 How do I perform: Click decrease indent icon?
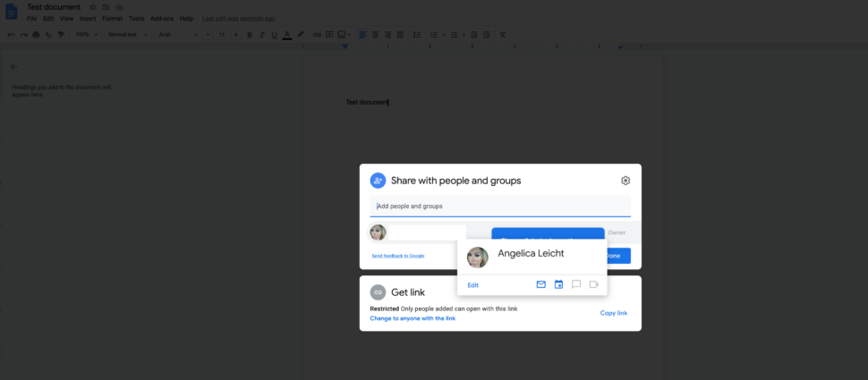pyautogui.click(x=474, y=34)
